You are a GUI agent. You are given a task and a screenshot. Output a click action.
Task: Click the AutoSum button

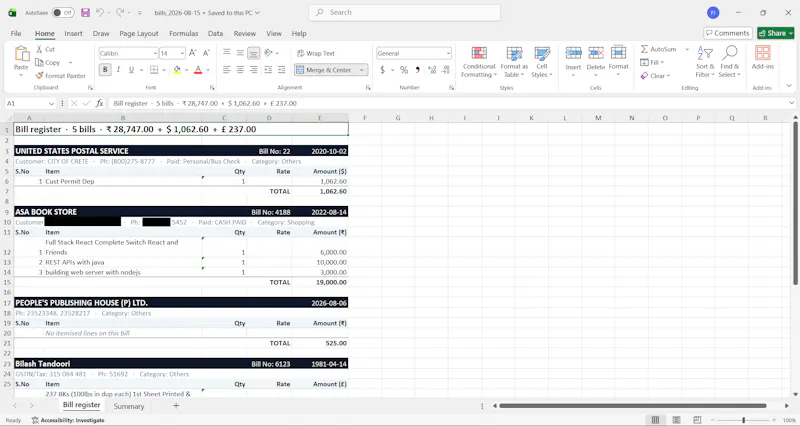659,49
